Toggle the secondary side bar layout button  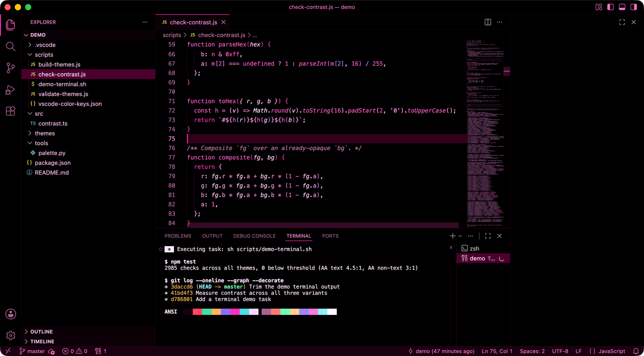[634, 7]
